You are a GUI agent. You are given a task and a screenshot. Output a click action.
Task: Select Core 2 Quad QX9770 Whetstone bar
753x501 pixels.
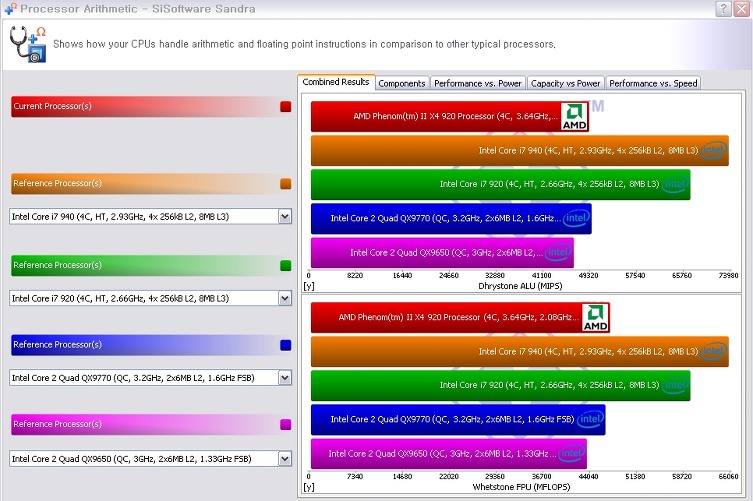(458, 419)
